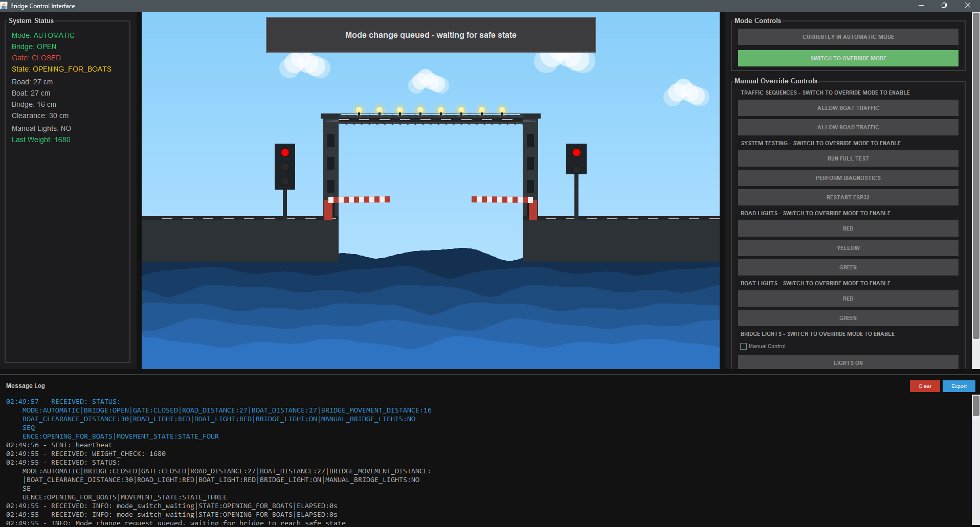Enable Manual Control for bridge lights
The width and height of the screenshot is (980, 527).
(743, 346)
